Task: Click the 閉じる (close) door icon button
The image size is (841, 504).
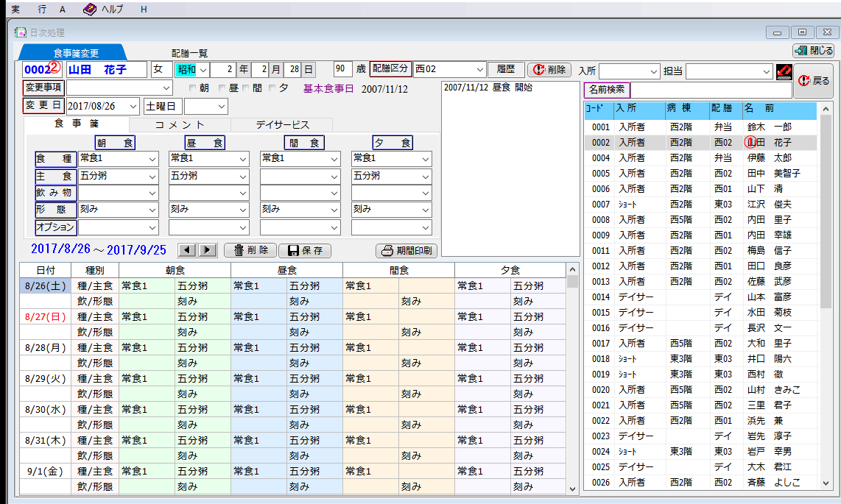Action: pos(813,51)
